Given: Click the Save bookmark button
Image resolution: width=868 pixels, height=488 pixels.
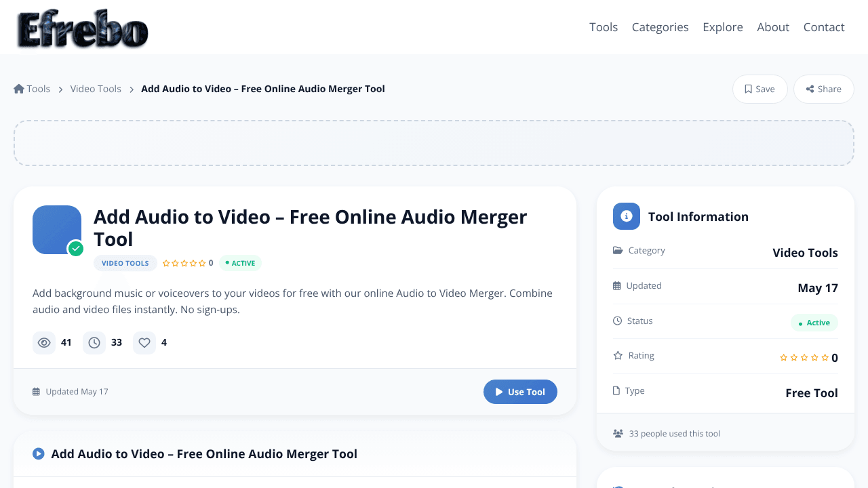Looking at the screenshot, I should pyautogui.click(x=759, y=89).
